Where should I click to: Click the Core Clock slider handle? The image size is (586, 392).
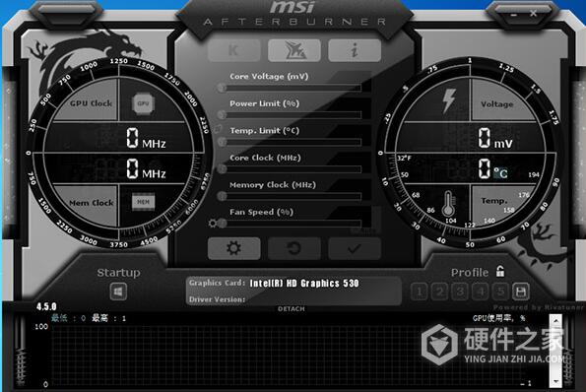[222, 168]
